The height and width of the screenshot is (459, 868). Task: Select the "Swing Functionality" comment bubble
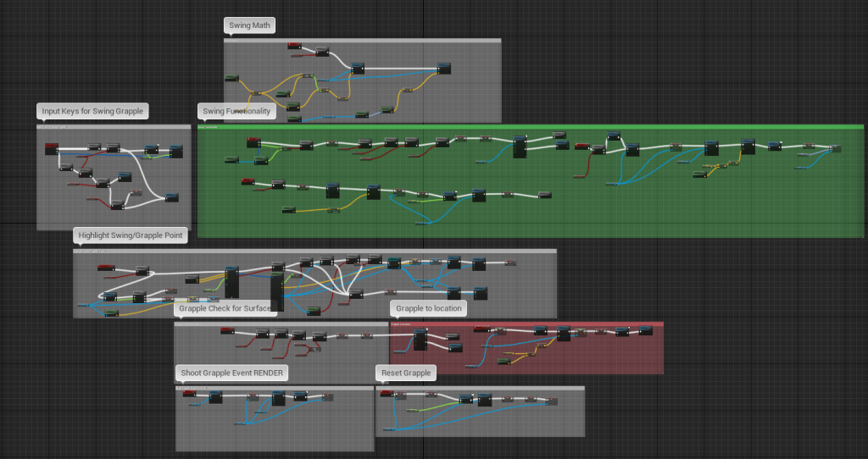(236, 111)
